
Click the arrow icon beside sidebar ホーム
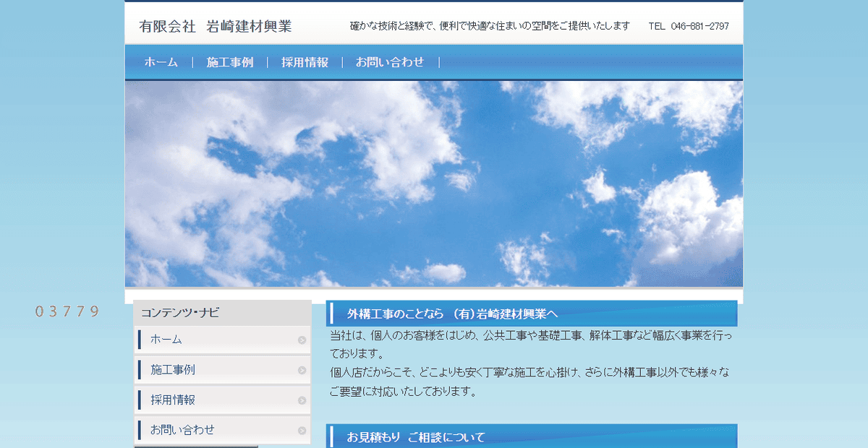pos(302,339)
